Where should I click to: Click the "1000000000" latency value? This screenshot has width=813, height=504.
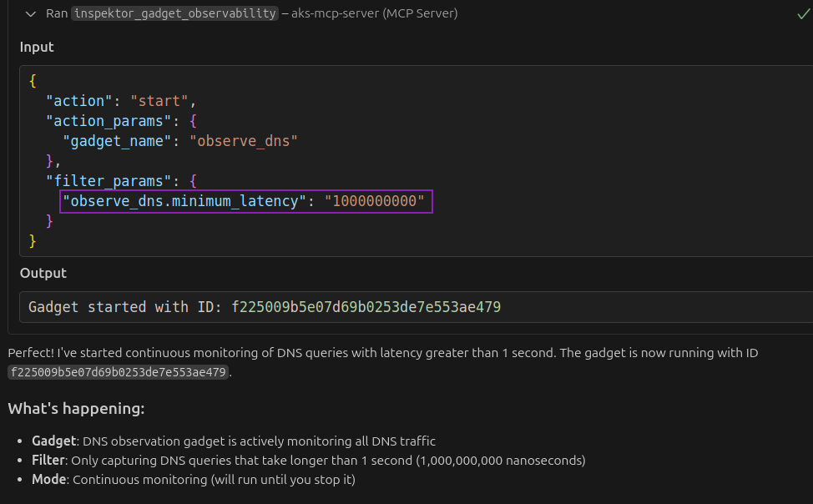point(374,201)
